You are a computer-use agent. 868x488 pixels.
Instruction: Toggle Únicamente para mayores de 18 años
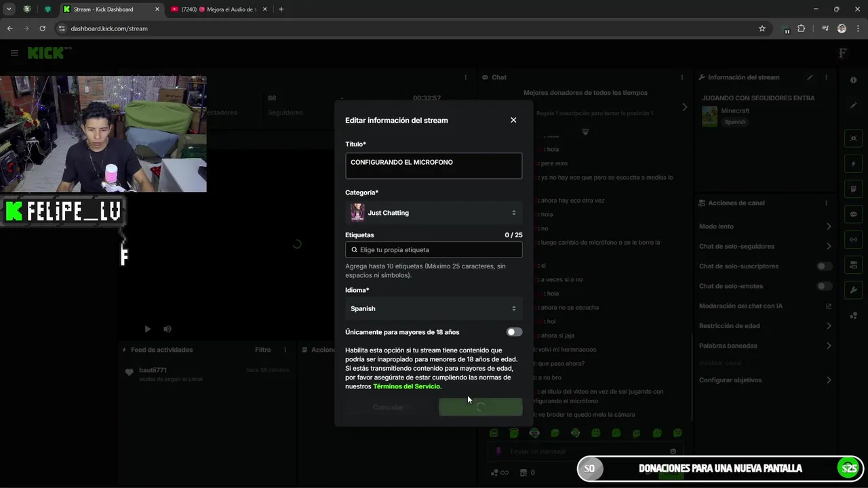click(514, 332)
